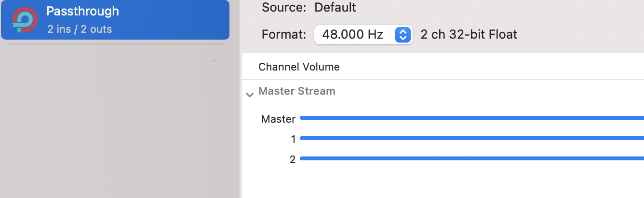The width and height of the screenshot is (644, 198).
Task: Click the 'Source:' label
Action: pyautogui.click(x=284, y=7)
